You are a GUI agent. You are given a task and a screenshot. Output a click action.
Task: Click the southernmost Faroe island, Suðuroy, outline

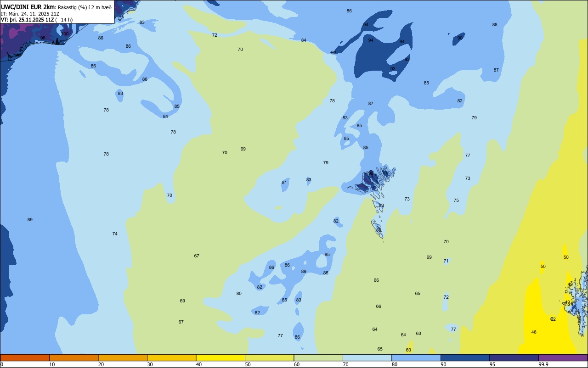[378, 229]
